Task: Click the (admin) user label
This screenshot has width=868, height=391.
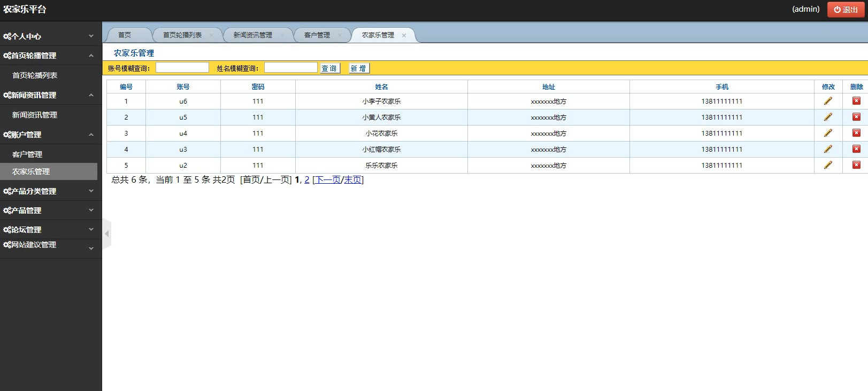Action: pyautogui.click(x=805, y=9)
